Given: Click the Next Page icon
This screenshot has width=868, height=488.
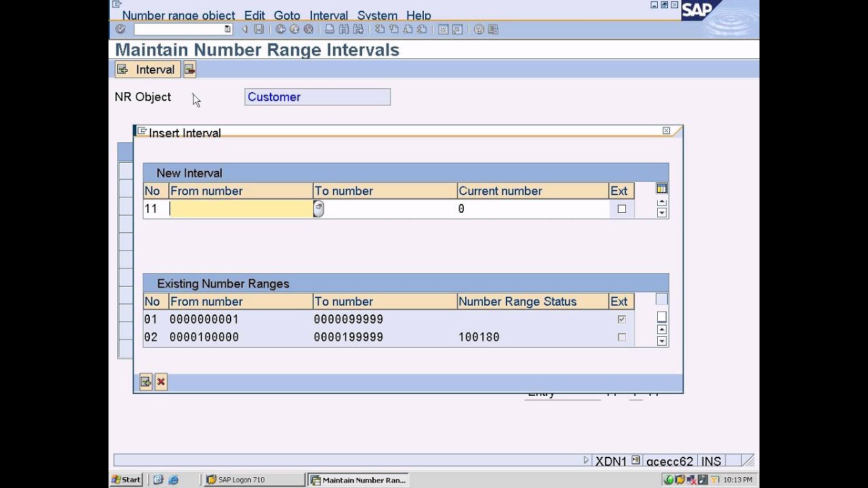Looking at the screenshot, I should pos(408,29).
